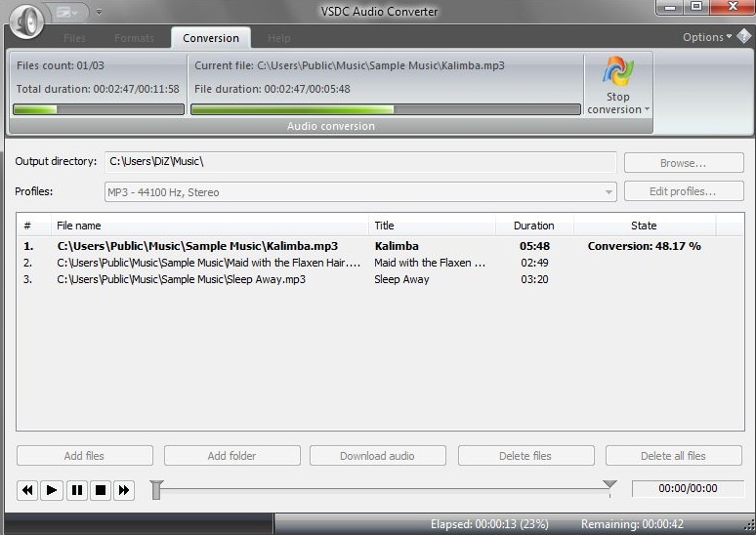Select the Kalimba.mp3 row
Viewport: 756px width, 535px height.
380,246
